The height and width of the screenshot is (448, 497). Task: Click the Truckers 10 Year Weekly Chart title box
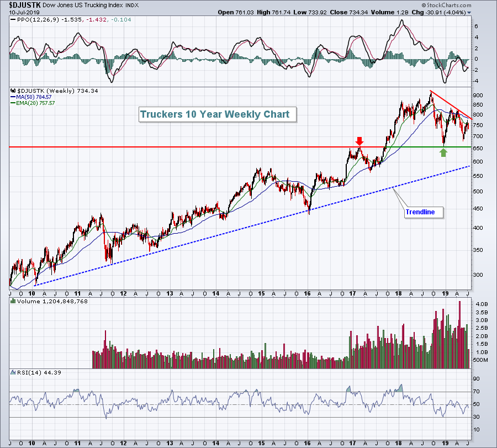[217, 114]
